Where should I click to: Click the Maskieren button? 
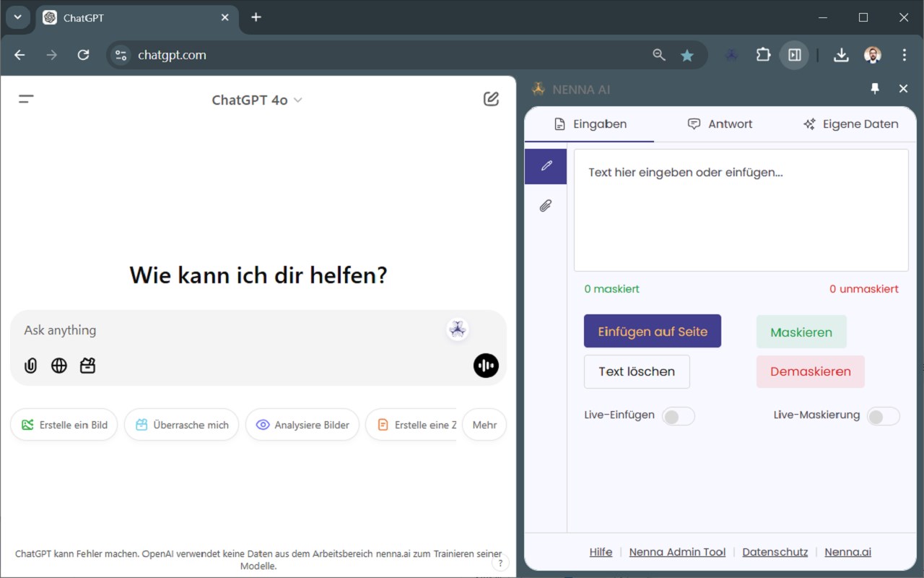click(x=801, y=332)
